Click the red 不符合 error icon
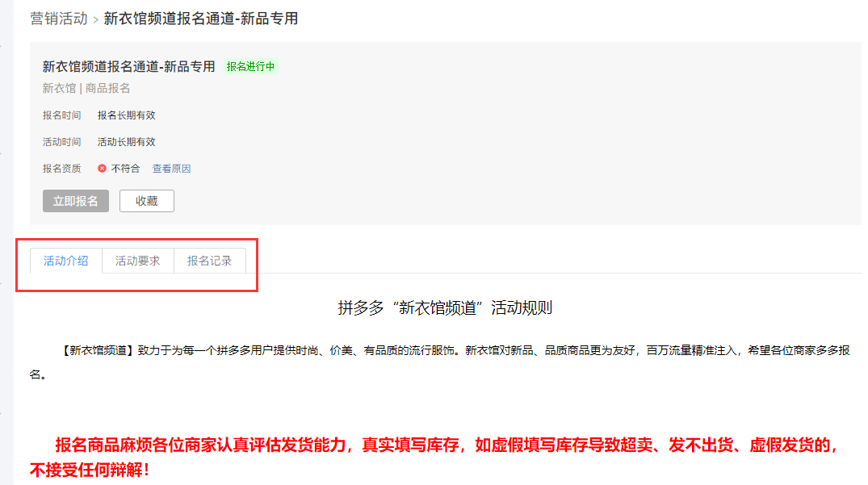868x485 pixels. coord(102,169)
